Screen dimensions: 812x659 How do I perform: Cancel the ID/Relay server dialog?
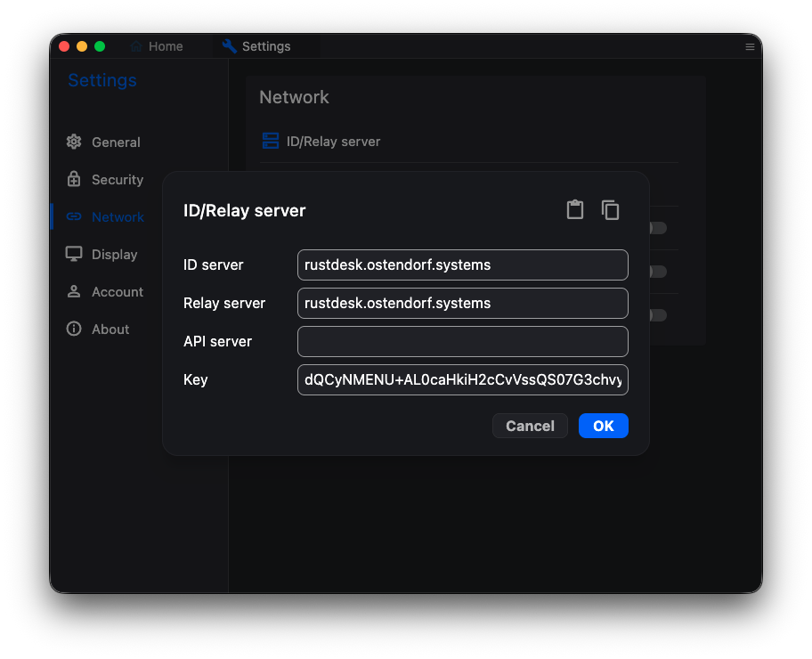coord(530,426)
